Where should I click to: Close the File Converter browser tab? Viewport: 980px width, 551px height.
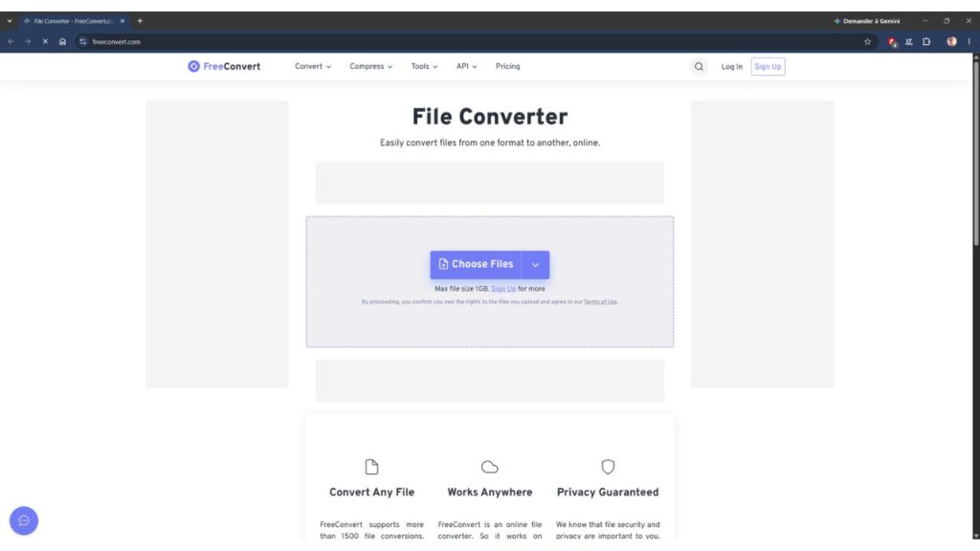tap(122, 21)
